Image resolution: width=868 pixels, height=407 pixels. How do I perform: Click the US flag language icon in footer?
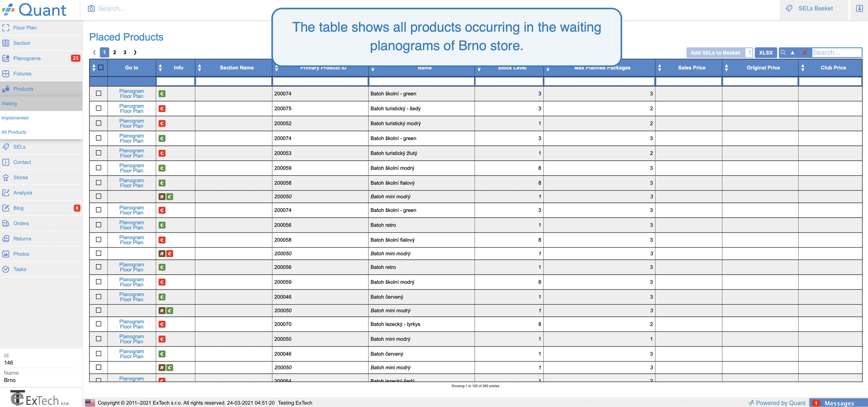pyautogui.click(x=90, y=403)
